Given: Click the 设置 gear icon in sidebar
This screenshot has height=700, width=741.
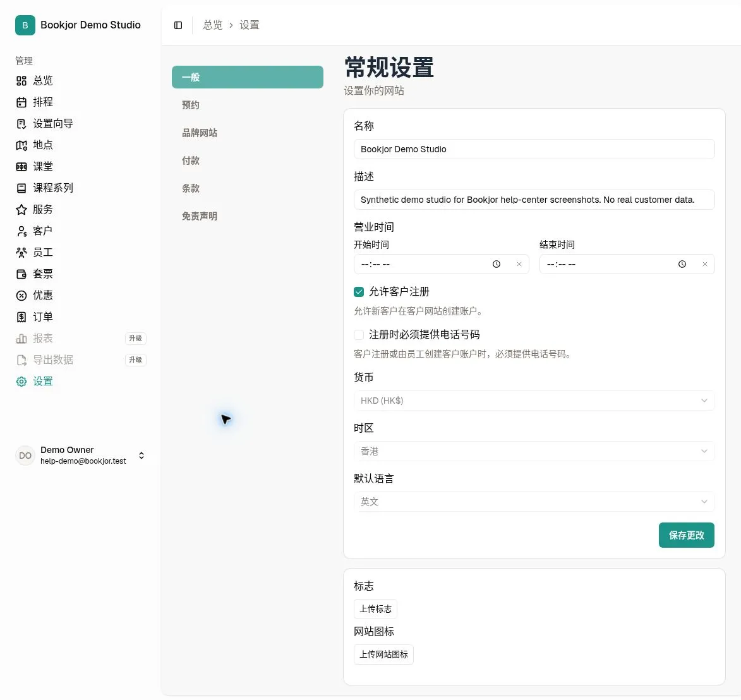Looking at the screenshot, I should (21, 382).
